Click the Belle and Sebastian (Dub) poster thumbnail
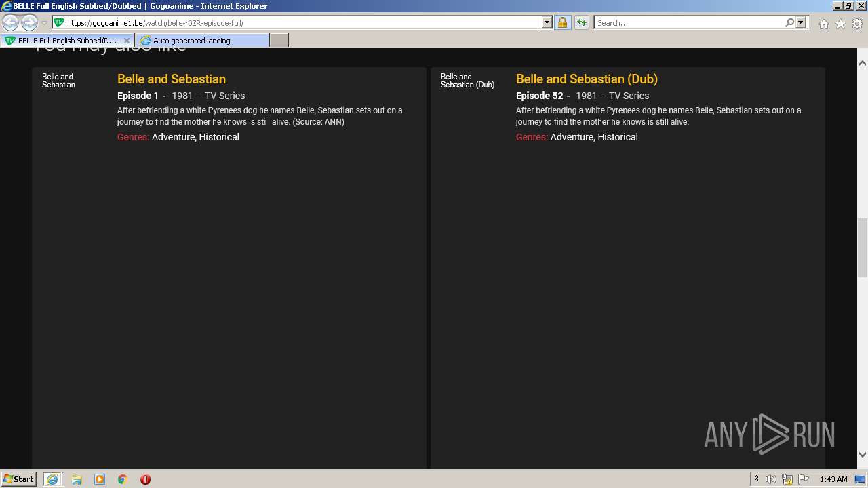Image resolution: width=868 pixels, height=488 pixels. click(468, 81)
